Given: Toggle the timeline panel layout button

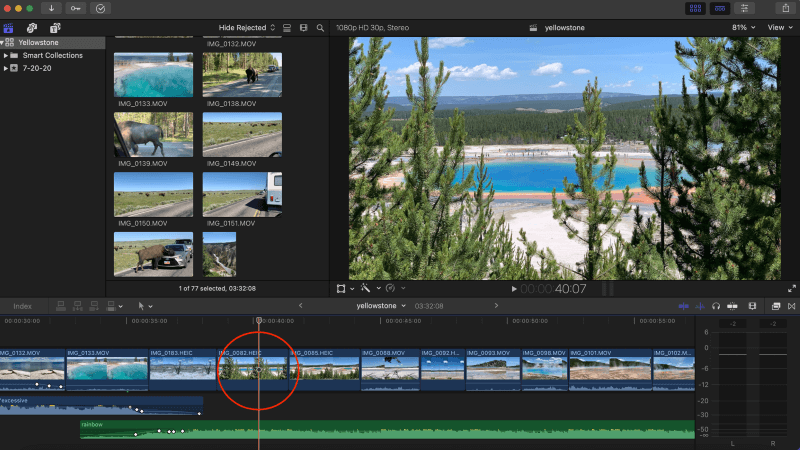Looking at the screenshot, I should tap(720, 8).
